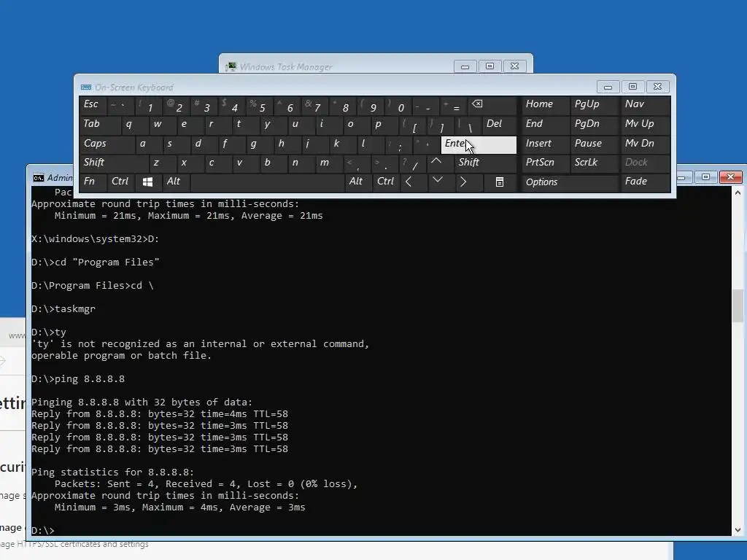Toggle the Fn key
747x560 pixels.
pyautogui.click(x=93, y=182)
